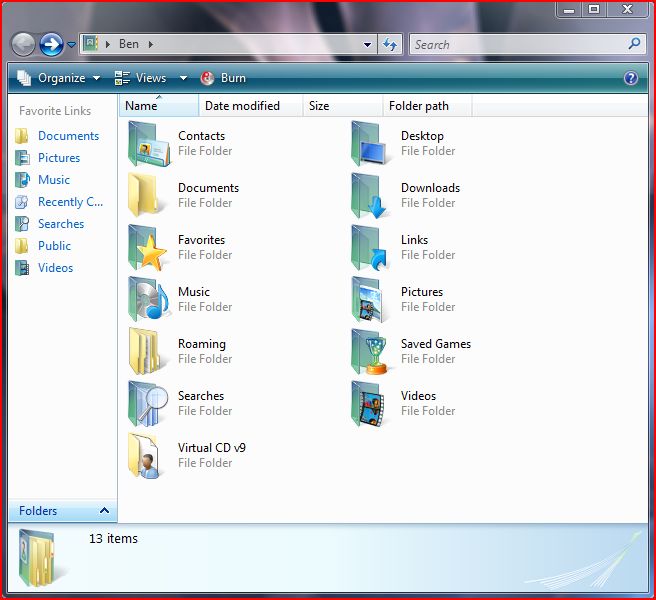
Task: Expand the address bar history dropdown
Action: pos(368,44)
